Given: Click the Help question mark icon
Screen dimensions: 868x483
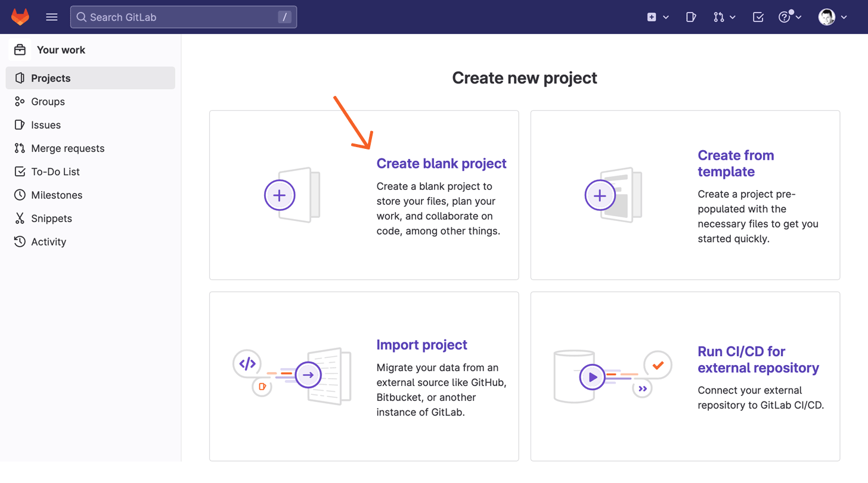Looking at the screenshot, I should point(785,17).
